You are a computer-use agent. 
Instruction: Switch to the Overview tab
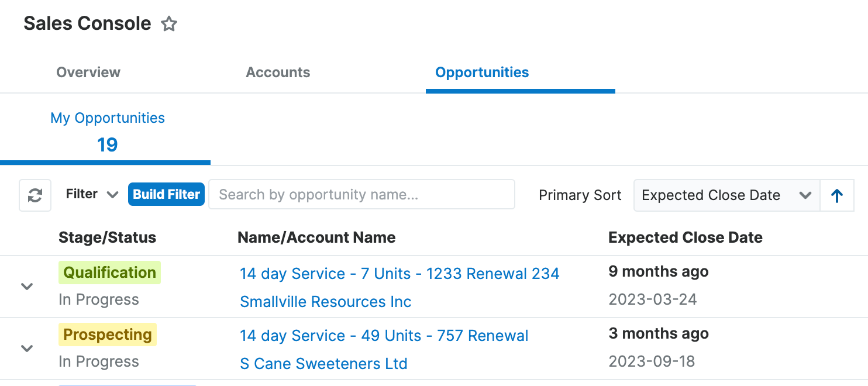coord(88,72)
